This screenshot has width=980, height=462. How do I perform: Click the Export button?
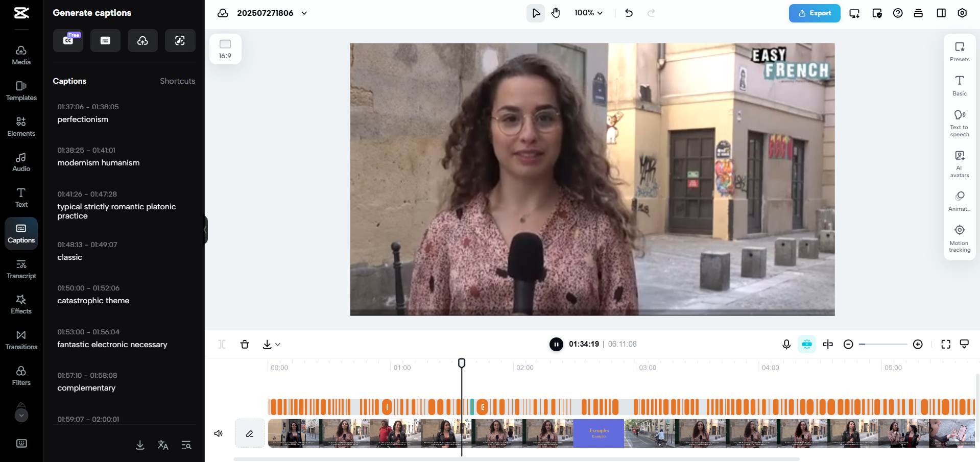click(x=814, y=13)
